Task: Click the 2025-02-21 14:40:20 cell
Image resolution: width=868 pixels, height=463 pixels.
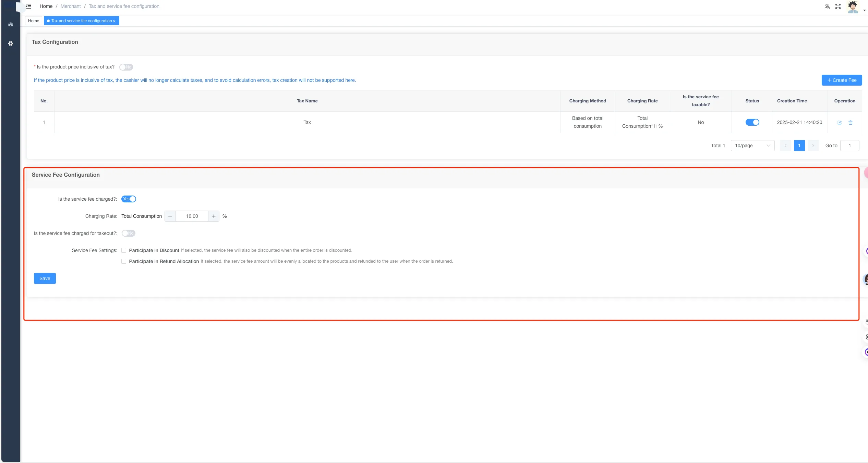Action: pyautogui.click(x=799, y=122)
